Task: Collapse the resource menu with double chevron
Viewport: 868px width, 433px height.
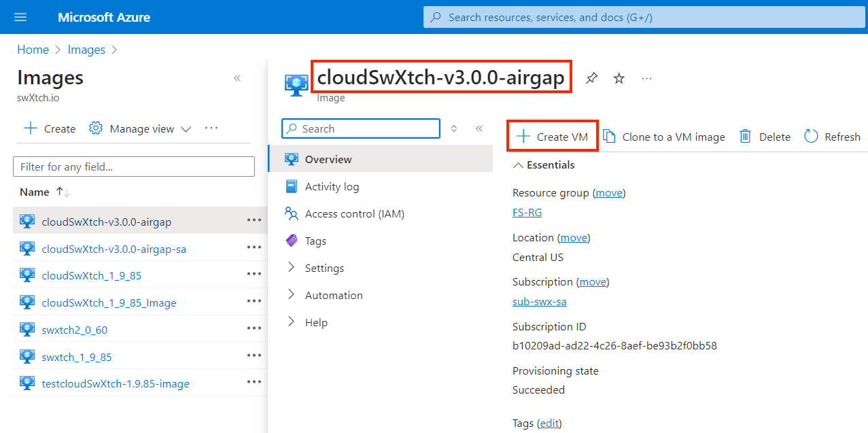Action: pyautogui.click(x=479, y=128)
